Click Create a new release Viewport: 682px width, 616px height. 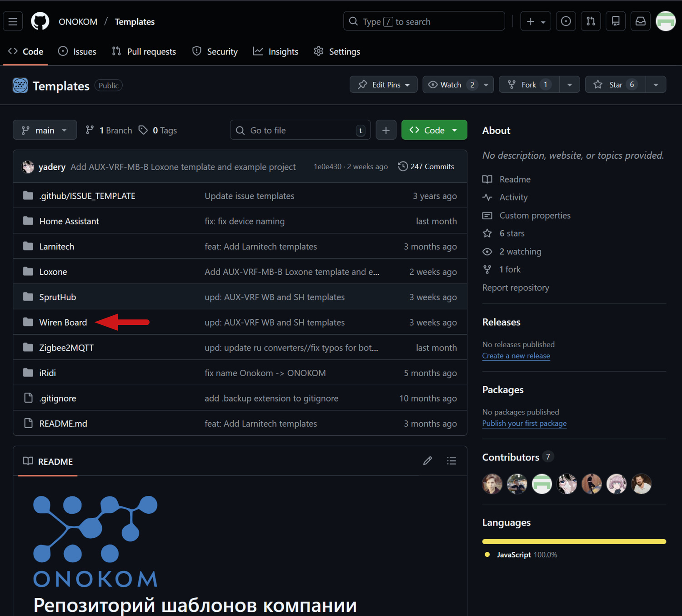click(x=516, y=356)
